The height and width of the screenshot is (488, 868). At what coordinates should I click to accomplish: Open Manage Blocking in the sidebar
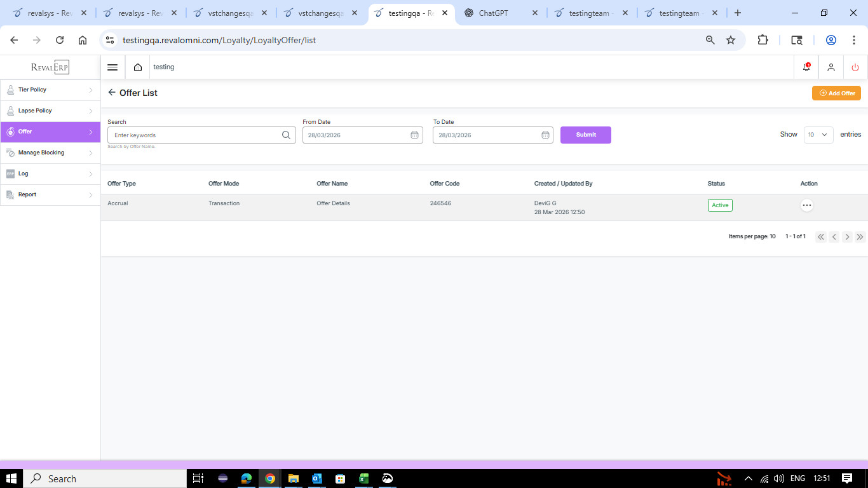click(x=50, y=152)
